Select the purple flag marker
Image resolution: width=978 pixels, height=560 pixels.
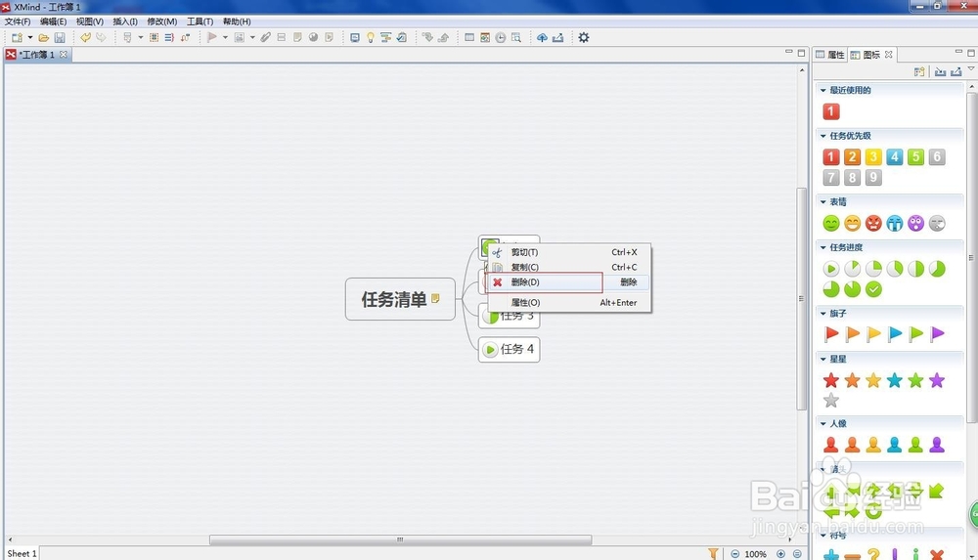pyautogui.click(x=937, y=334)
